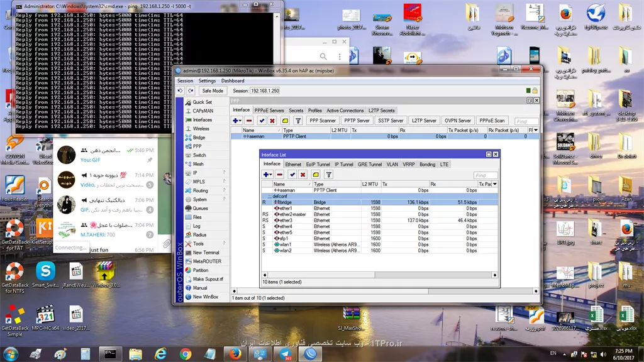Open the Dashboard menu
Screen dimensions: 644x362
tap(233, 81)
